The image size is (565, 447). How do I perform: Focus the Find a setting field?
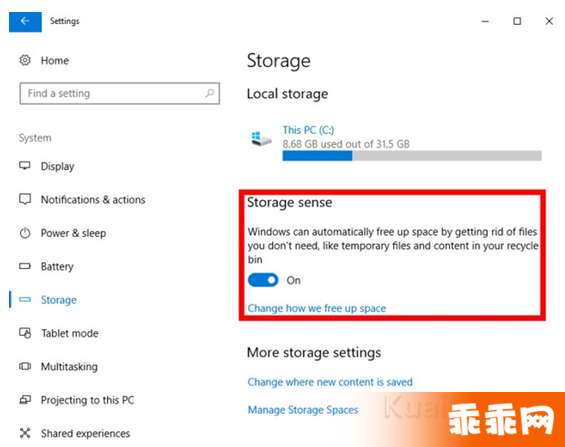(120, 93)
